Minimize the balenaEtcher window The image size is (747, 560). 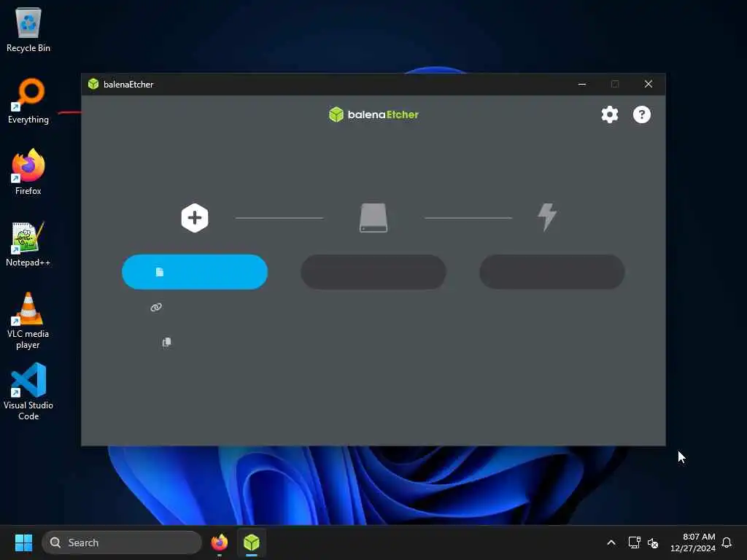pyautogui.click(x=581, y=85)
